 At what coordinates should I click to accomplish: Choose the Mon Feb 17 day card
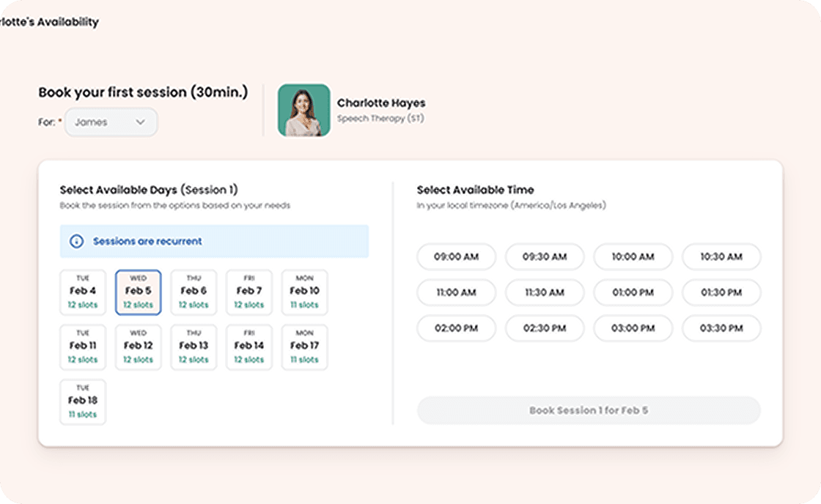(305, 347)
